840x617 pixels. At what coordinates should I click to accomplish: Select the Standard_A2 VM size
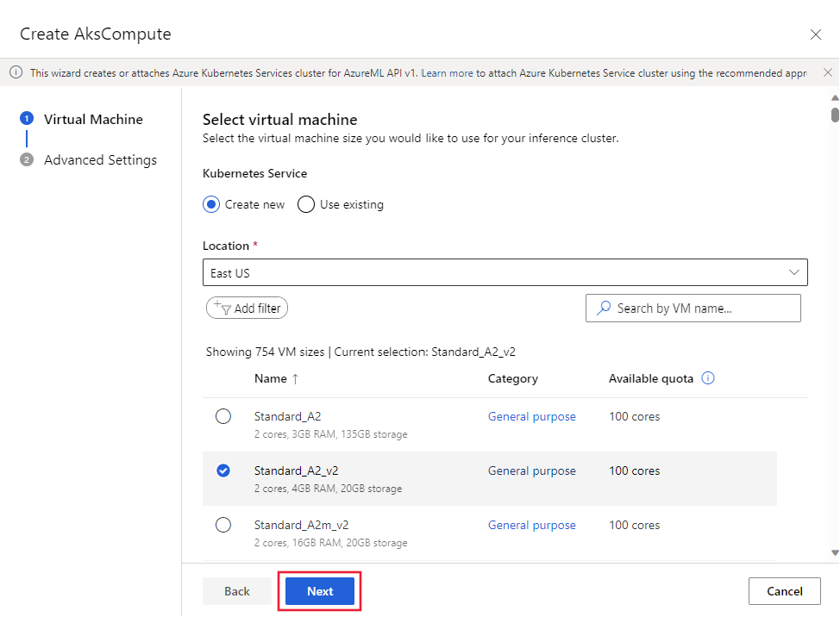click(x=223, y=416)
